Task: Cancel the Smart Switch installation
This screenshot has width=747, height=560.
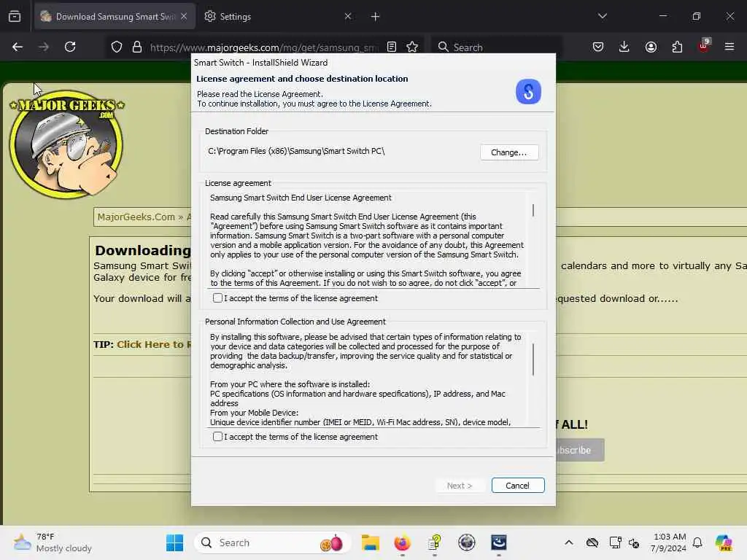Action: coord(518,485)
